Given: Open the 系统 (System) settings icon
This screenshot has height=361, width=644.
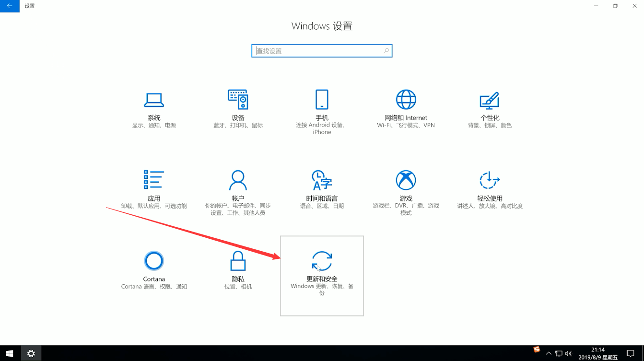Looking at the screenshot, I should (154, 100).
